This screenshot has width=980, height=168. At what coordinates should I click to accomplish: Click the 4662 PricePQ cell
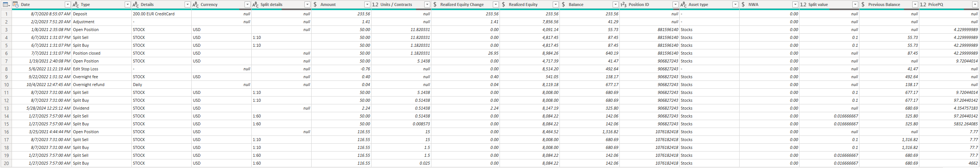949,163
